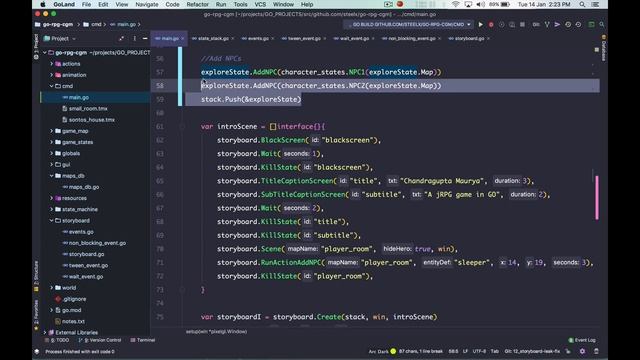Screen dimensions: 640x360
Task: Click the LF line separator widget
Action: pos(465,351)
